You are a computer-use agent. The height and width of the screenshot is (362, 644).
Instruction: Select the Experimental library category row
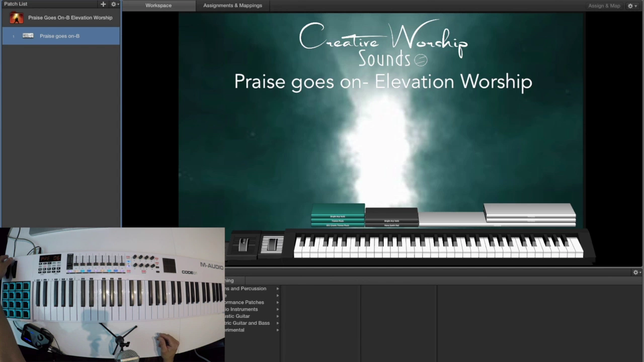(x=253, y=330)
